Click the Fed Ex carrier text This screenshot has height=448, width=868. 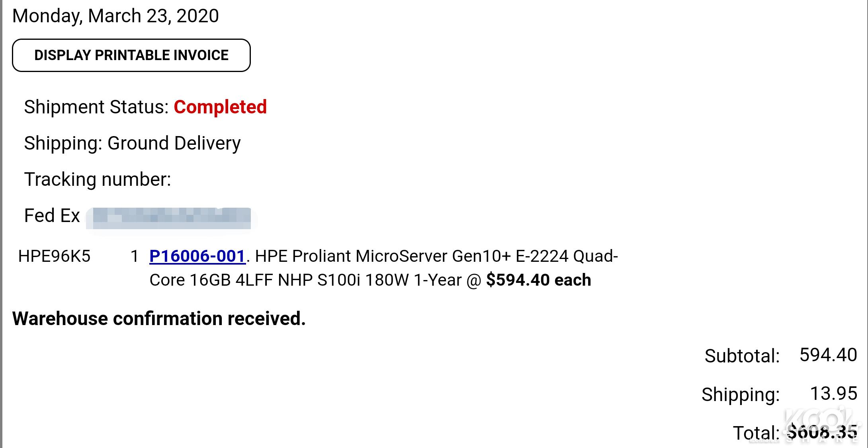tap(52, 216)
